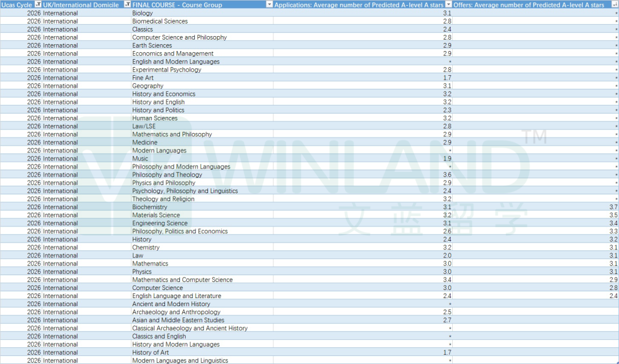Click the Law/LSE cell
Screen dimensions: 619x364
click(202, 126)
